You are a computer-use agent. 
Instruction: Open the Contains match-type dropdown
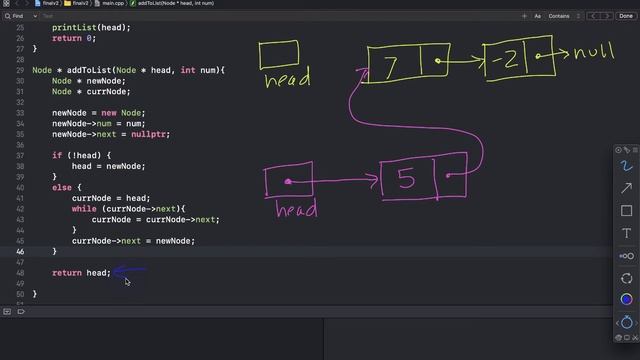point(564,16)
